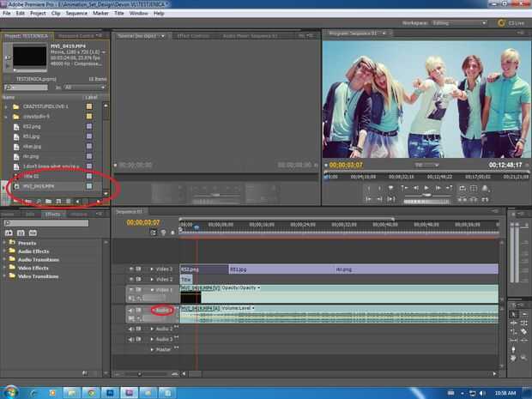The image size is (532, 399).
Task: Open the Edit menu
Action: (21, 13)
